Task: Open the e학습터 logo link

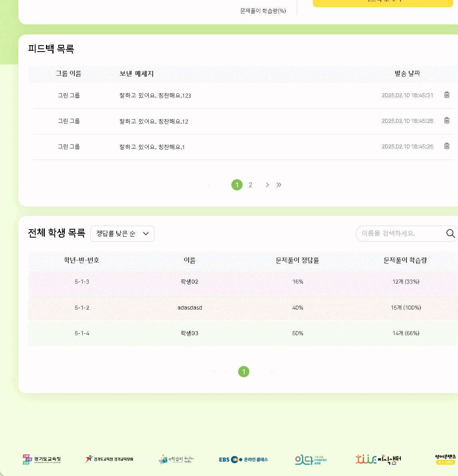Action: (x=176, y=460)
